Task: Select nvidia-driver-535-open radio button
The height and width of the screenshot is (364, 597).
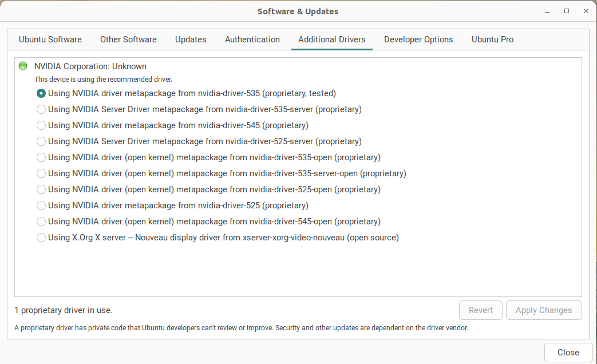Action: [x=41, y=157]
